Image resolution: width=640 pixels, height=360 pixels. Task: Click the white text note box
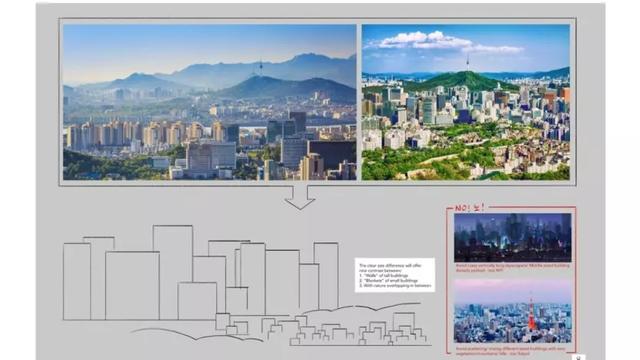click(x=395, y=275)
